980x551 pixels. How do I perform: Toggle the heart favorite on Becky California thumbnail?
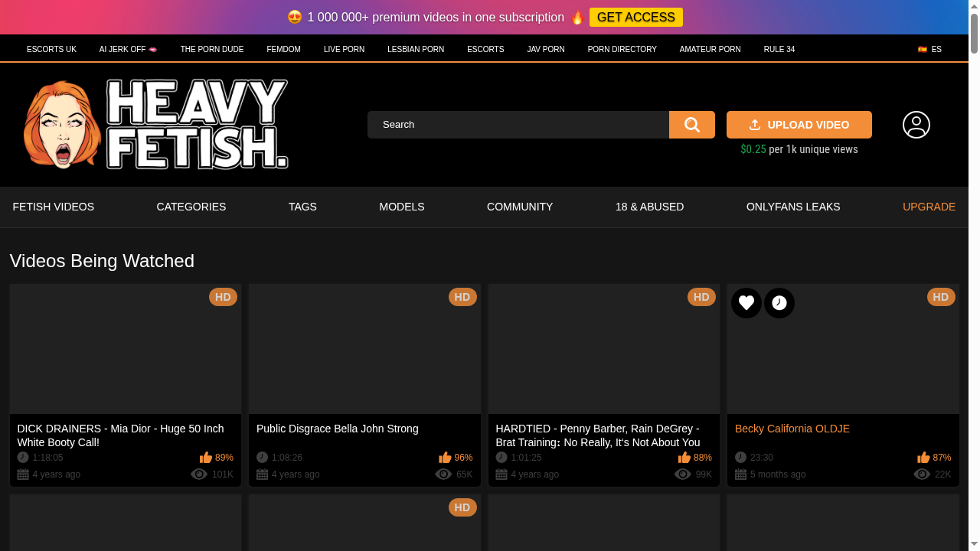(746, 303)
